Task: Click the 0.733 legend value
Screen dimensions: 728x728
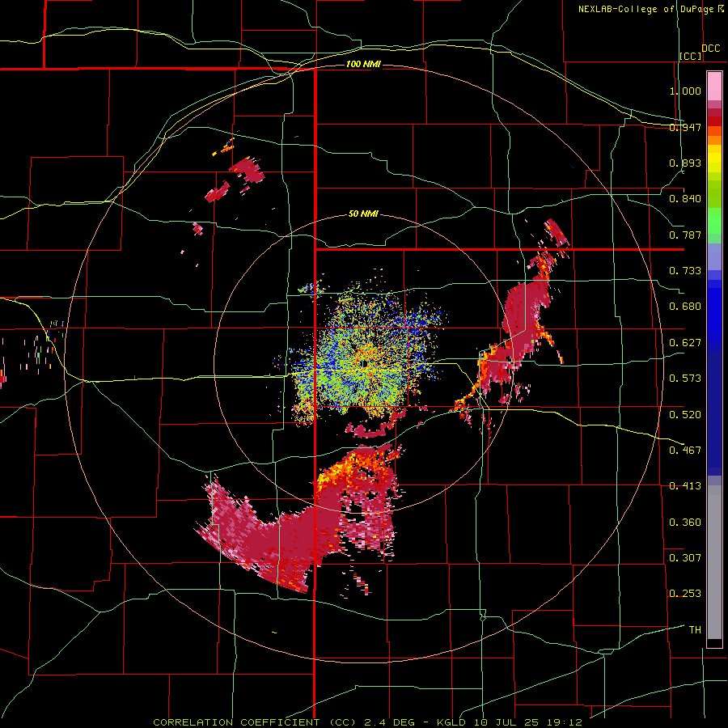Action: point(685,271)
